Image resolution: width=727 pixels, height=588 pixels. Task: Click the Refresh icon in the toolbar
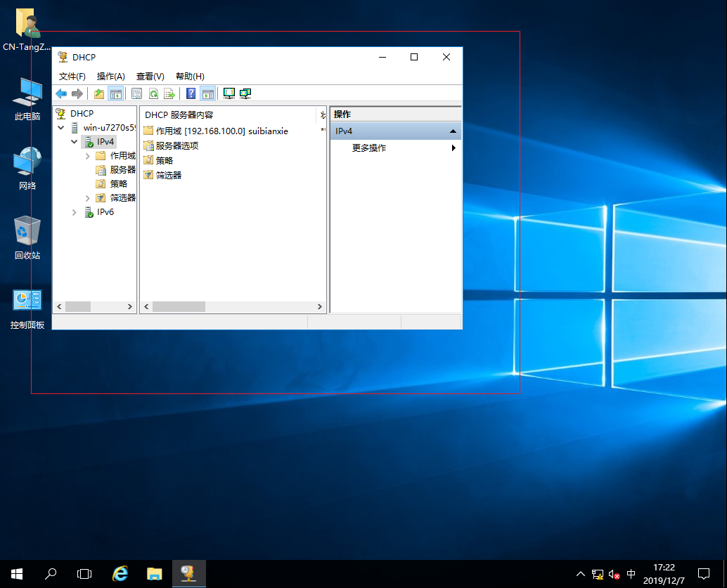153,93
